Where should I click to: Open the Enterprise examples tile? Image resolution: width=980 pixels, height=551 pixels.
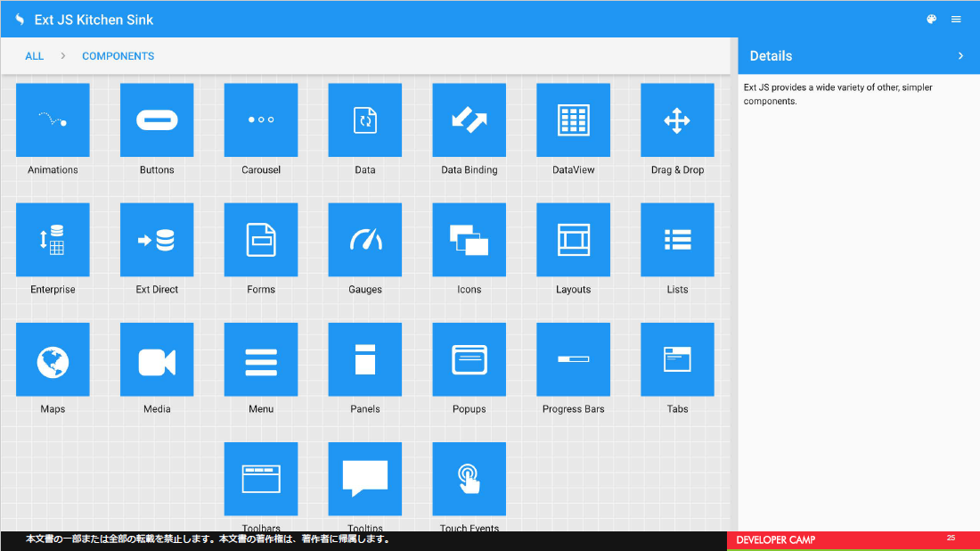[53, 240]
